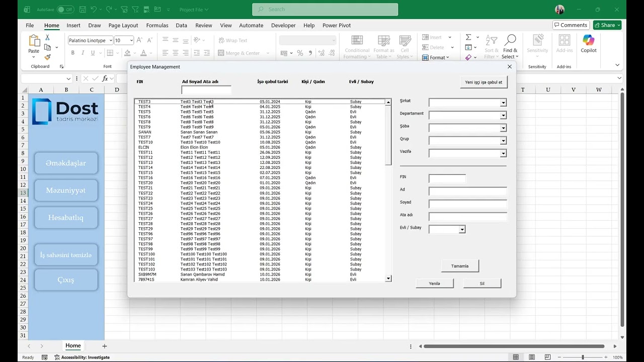Click the FIN input field
This screenshot has height=362, width=644.
click(447, 178)
